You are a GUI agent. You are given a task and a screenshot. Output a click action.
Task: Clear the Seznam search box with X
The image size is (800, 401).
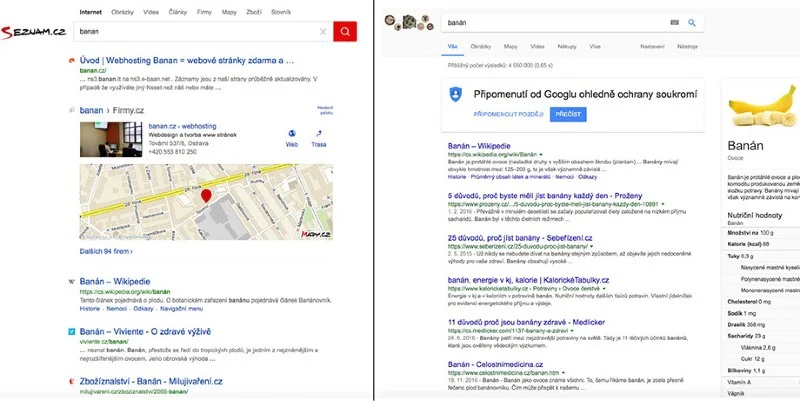pyautogui.click(x=323, y=32)
